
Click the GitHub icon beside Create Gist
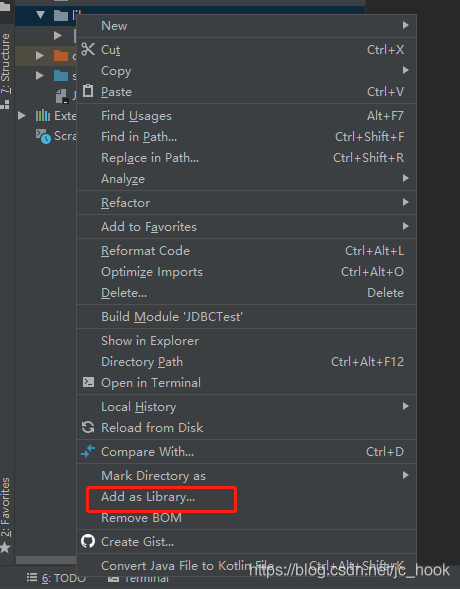[88, 541]
